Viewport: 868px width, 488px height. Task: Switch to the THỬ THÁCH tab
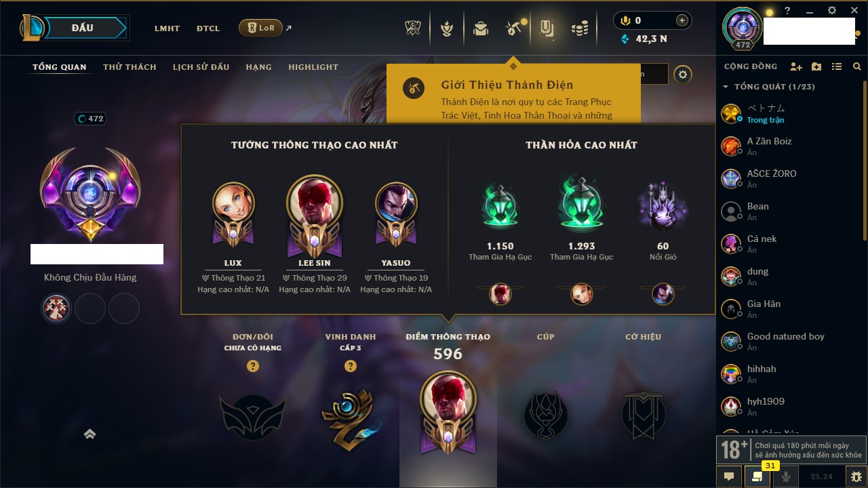(130, 67)
